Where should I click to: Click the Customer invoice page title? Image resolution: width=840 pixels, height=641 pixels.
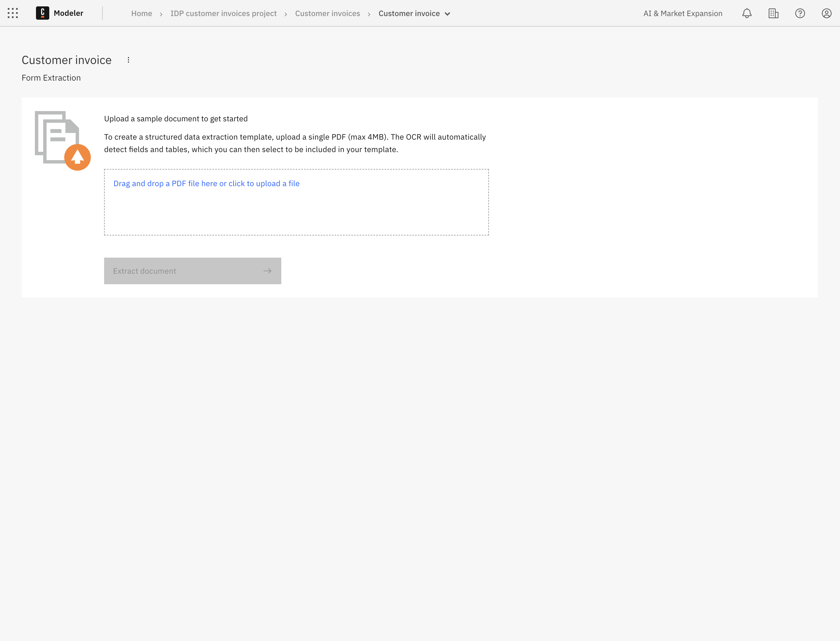67,60
